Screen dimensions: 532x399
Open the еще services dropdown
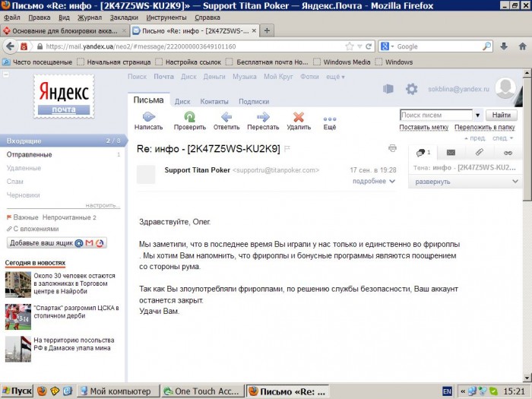coord(335,77)
